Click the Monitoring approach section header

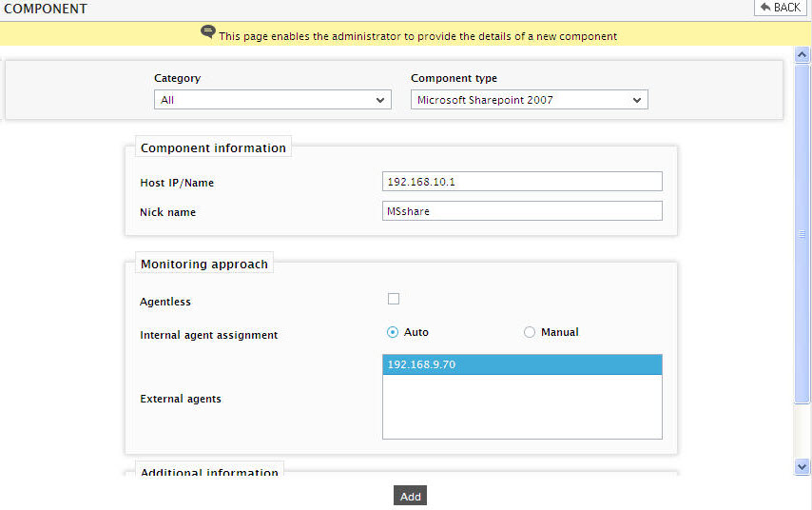coord(204,264)
